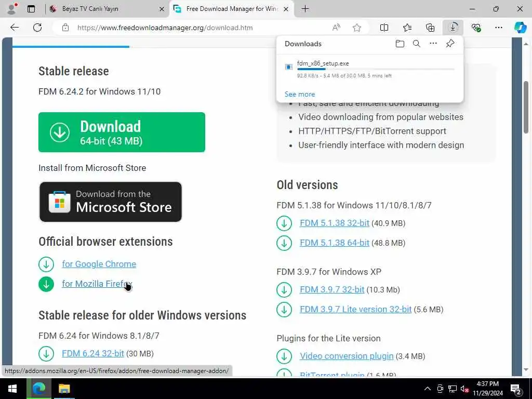Image resolution: width=532 pixels, height=399 pixels.
Task: Click the green Download 64-bit button
Action: click(x=122, y=132)
